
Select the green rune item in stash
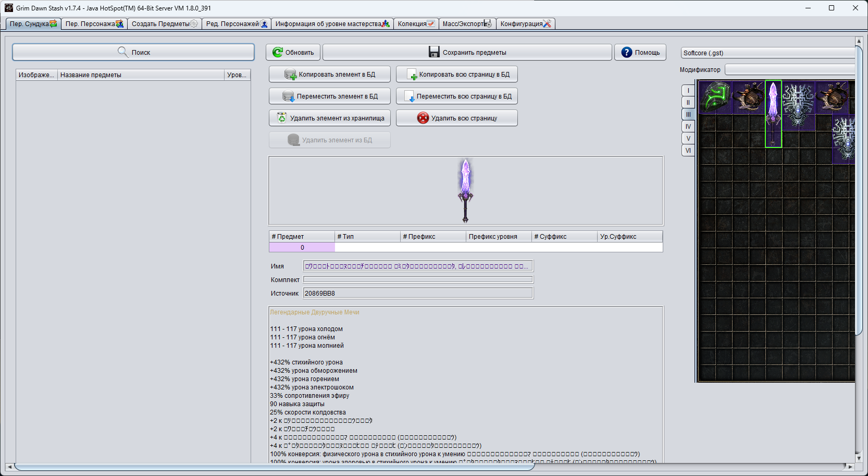(x=715, y=97)
